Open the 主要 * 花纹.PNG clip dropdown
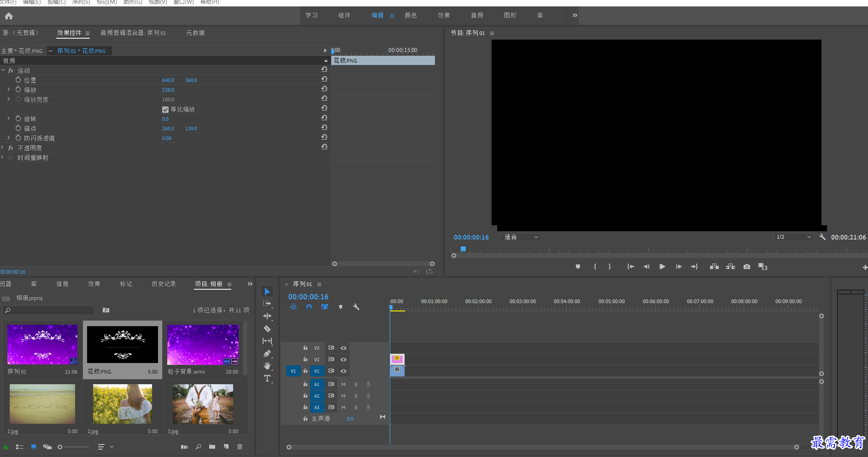This screenshot has height=457, width=868. point(50,51)
